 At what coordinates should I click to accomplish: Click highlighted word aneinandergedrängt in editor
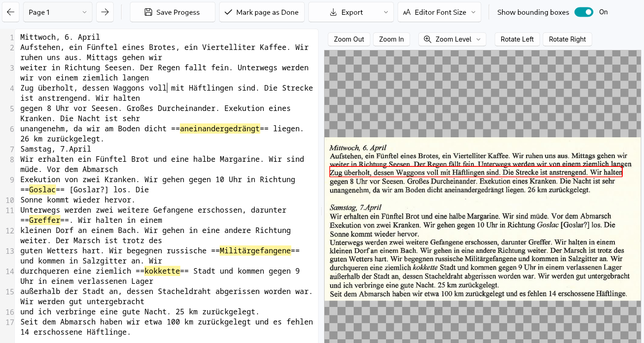click(220, 129)
